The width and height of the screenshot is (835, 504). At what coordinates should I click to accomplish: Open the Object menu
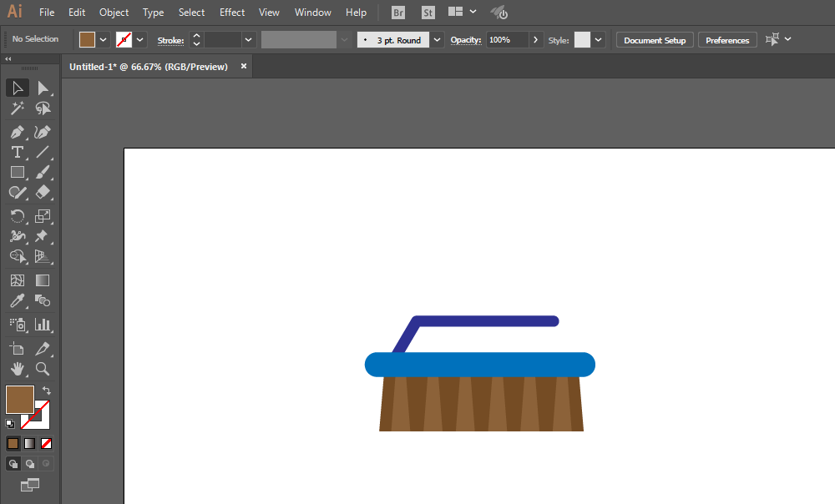(x=114, y=13)
